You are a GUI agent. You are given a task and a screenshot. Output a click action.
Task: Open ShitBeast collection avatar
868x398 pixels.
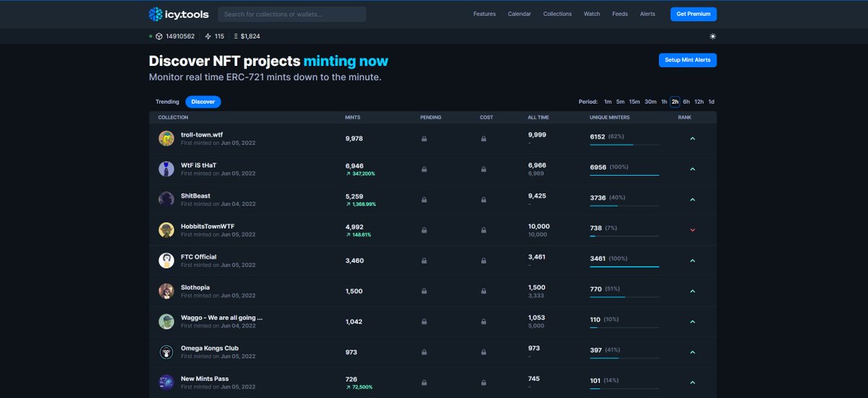tap(166, 199)
